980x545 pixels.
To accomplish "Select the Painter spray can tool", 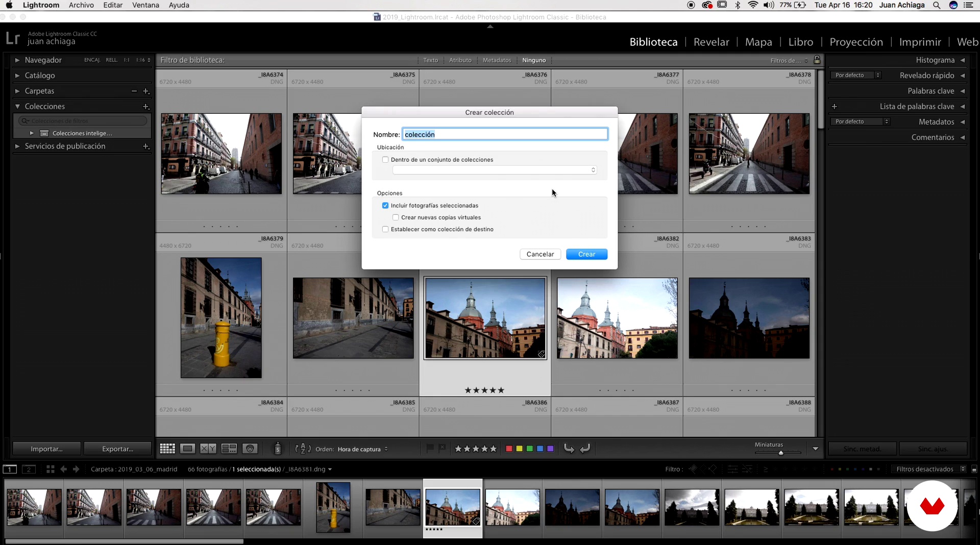I will (x=278, y=449).
